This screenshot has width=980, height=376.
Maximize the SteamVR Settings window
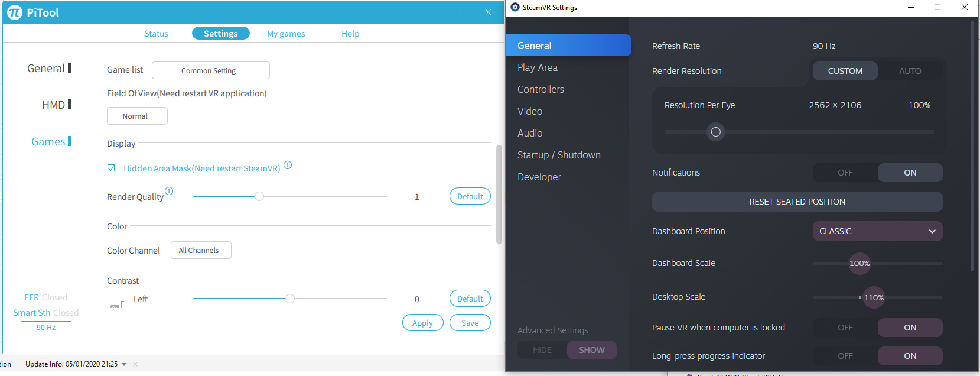937,7
